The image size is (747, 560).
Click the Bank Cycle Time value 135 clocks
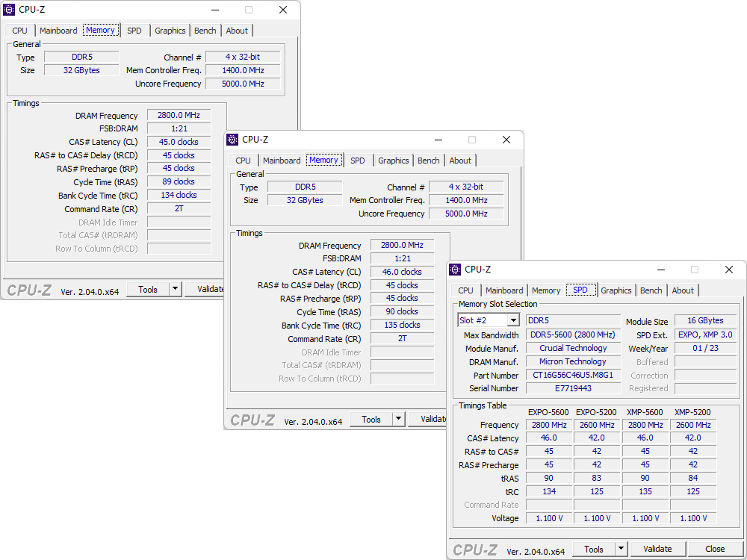pyautogui.click(x=402, y=325)
